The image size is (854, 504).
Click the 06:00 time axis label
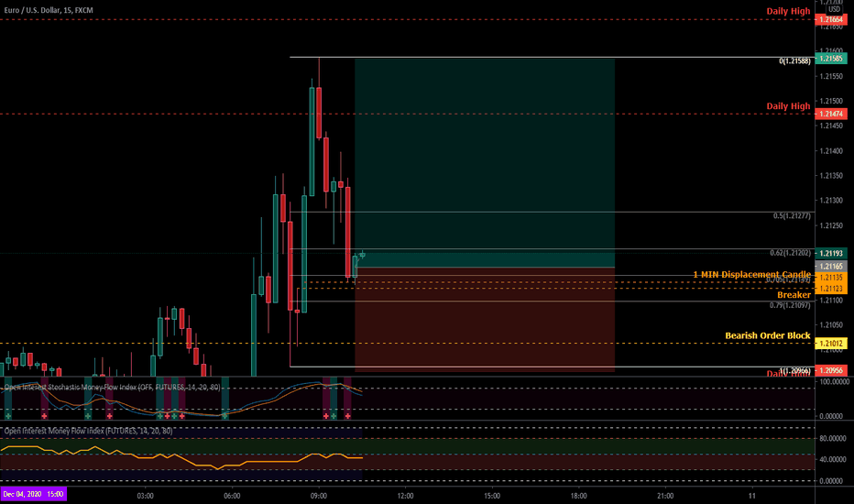click(x=232, y=496)
